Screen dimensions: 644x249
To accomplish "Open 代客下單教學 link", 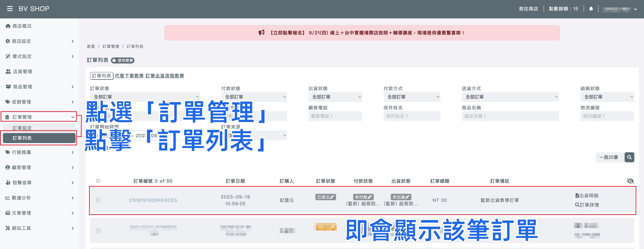I will [x=129, y=76].
